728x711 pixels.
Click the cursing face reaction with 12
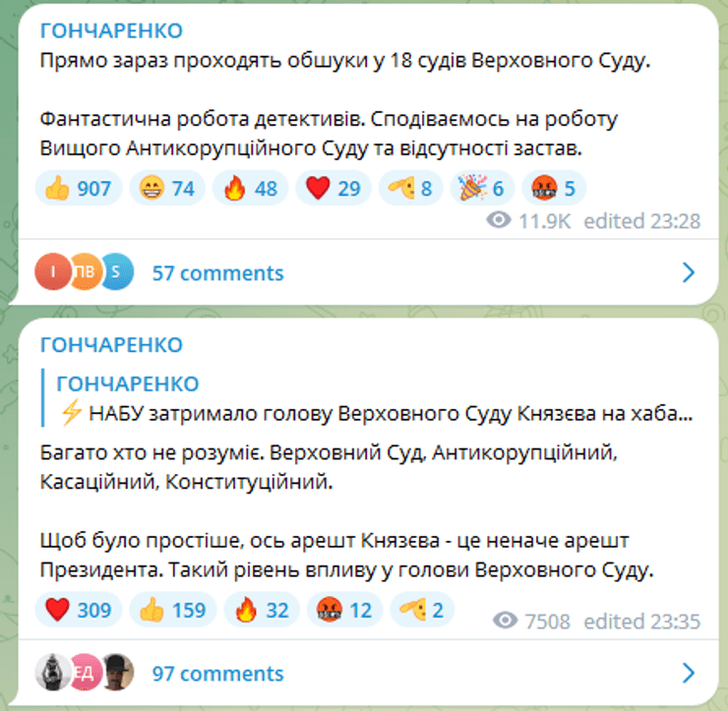344,611
